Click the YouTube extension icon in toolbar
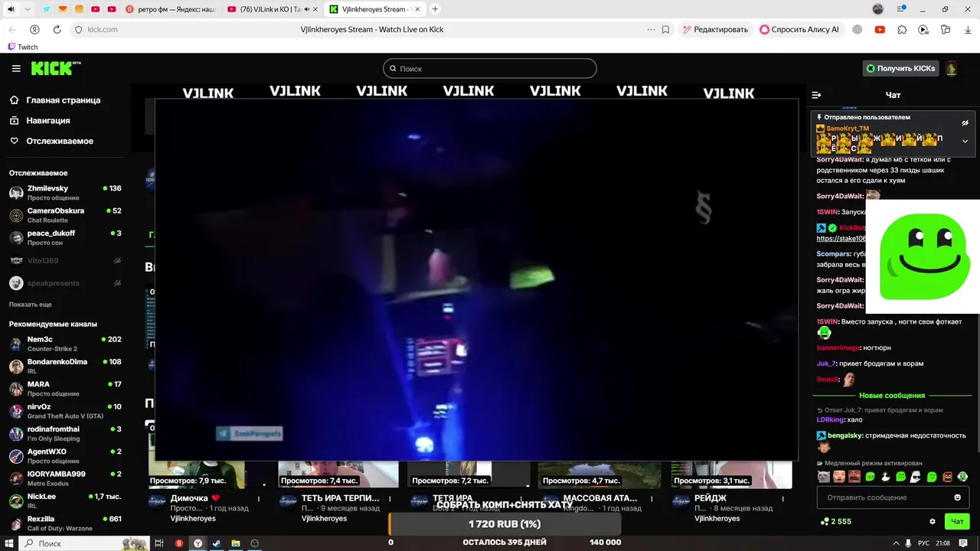 pos(880,29)
